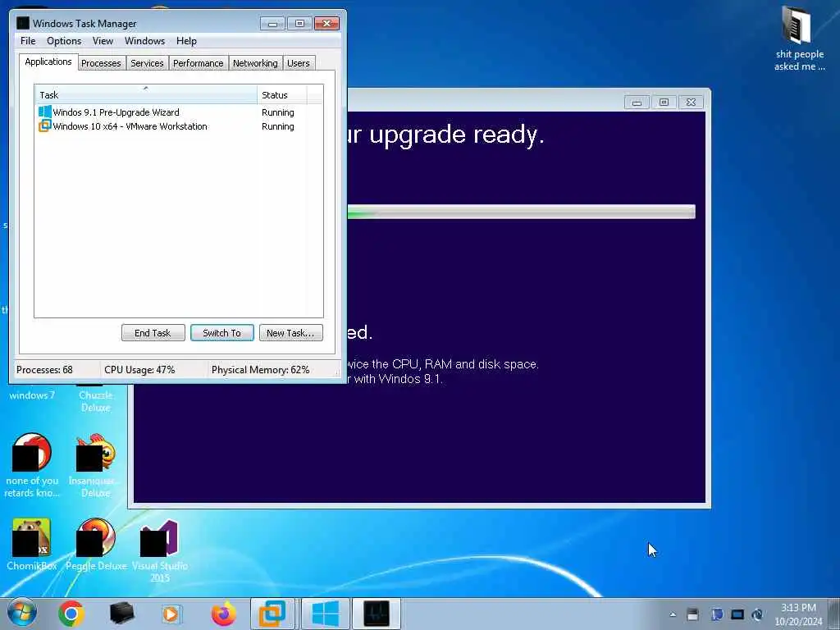Select the Task Manager taskbar button

pyautogui.click(x=376, y=614)
